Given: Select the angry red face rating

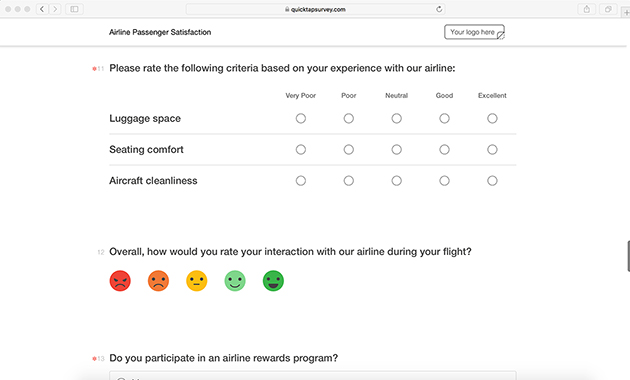Looking at the screenshot, I should [x=120, y=281].
